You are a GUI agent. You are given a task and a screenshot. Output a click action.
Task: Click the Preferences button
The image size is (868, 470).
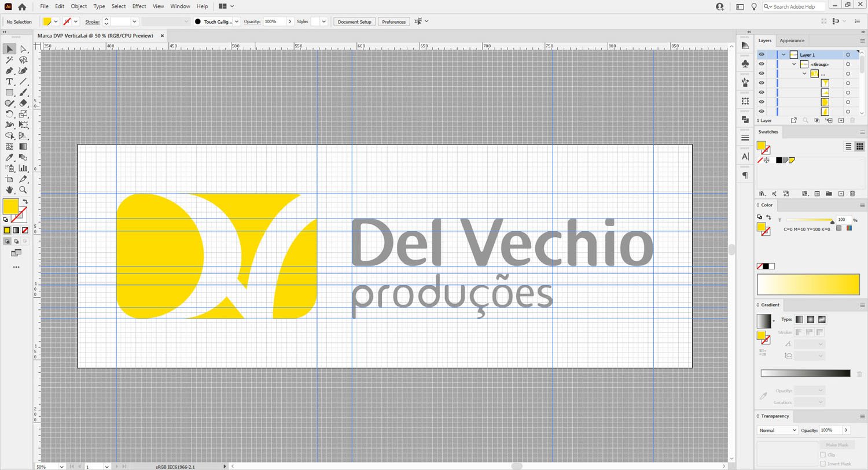[393, 21]
